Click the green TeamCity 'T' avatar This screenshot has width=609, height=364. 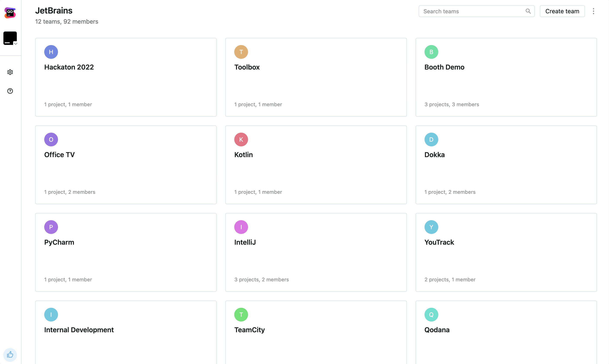tap(241, 315)
